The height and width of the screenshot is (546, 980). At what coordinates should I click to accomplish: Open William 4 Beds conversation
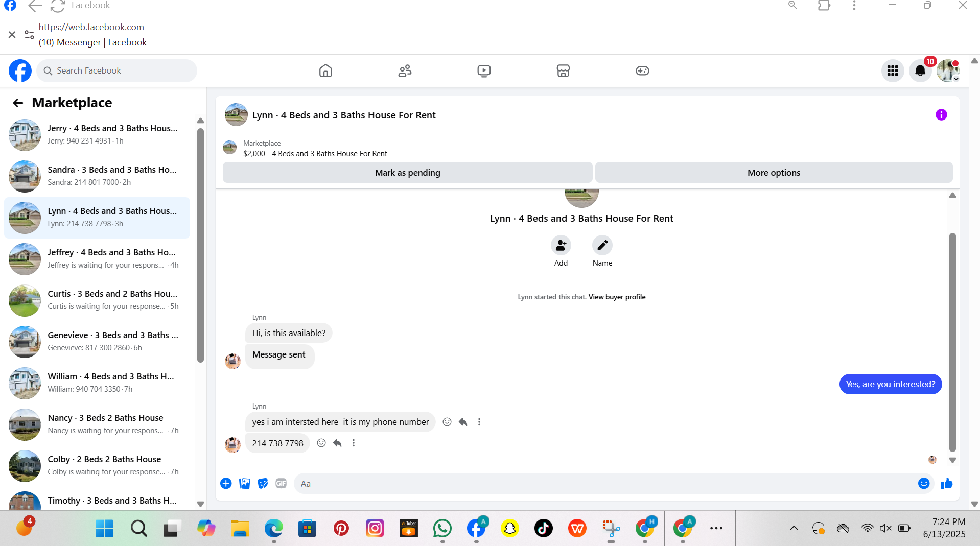point(97,383)
